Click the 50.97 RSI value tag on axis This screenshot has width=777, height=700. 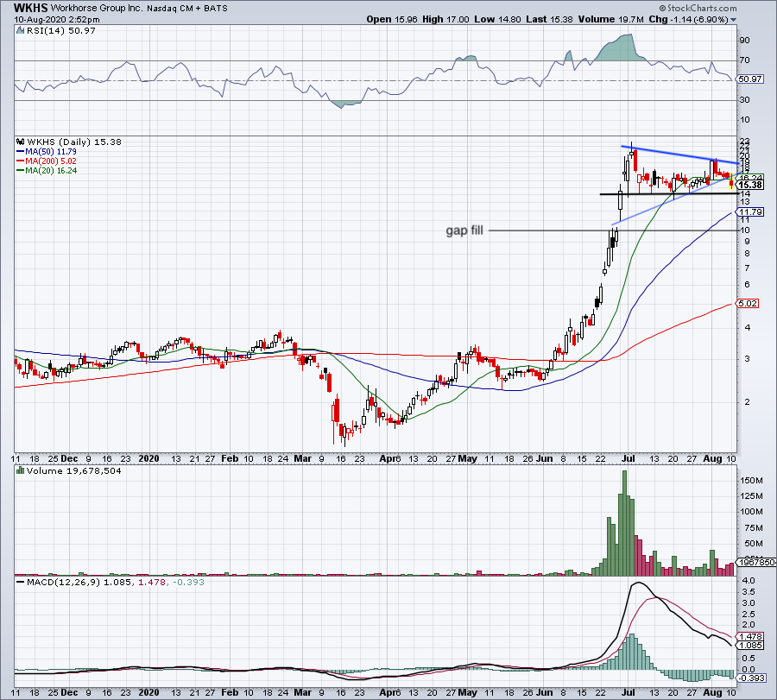point(750,79)
